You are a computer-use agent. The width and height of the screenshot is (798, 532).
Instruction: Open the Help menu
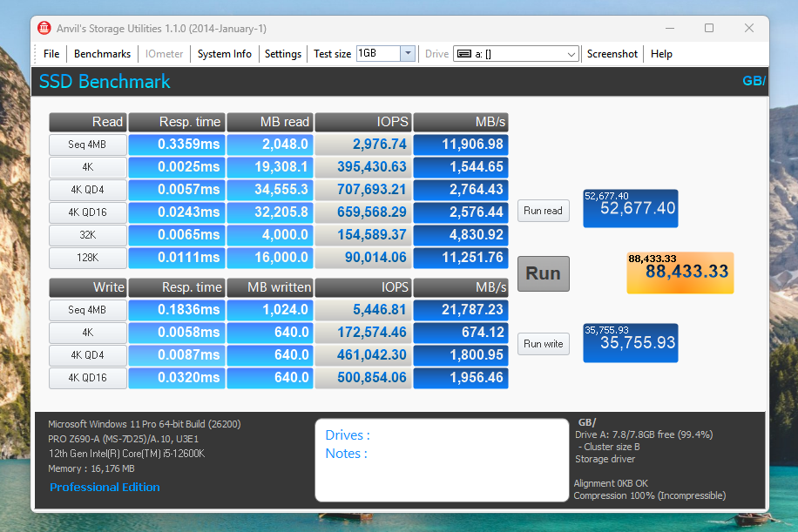pos(661,54)
